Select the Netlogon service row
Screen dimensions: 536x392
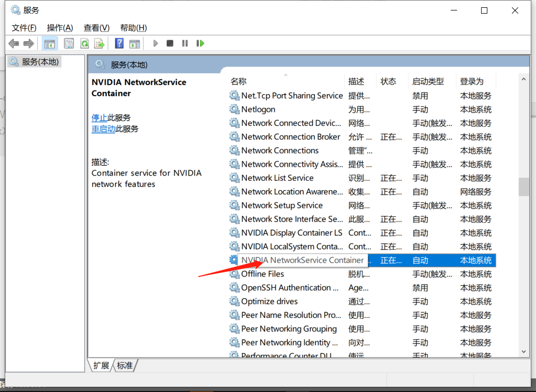tap(258, 109)
